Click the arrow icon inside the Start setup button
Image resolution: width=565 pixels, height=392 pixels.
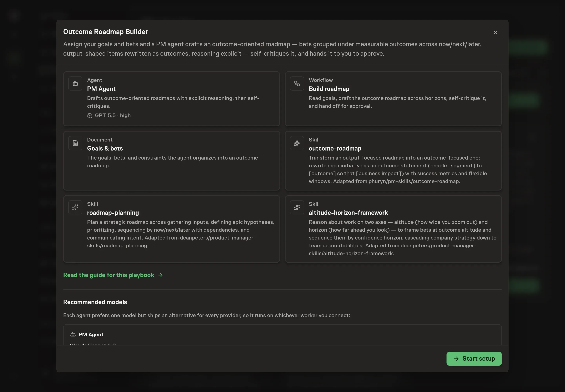click(x=456, y=359)
